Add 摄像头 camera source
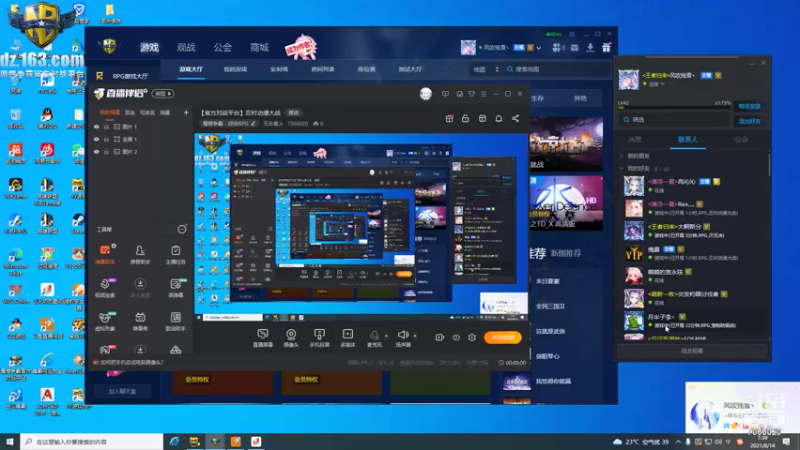This screenshot has width=800, height=450. [x=291, y=338]
